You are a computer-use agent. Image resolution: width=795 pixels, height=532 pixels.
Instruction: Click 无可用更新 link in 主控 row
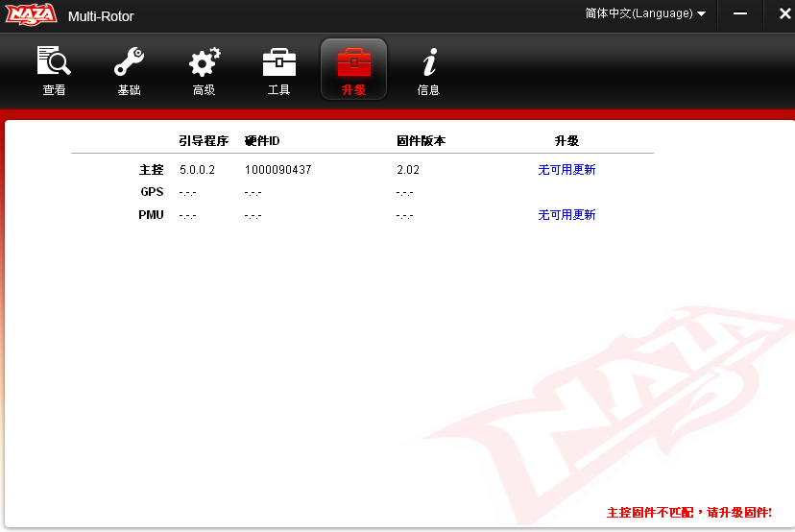[x=566, y=169]
